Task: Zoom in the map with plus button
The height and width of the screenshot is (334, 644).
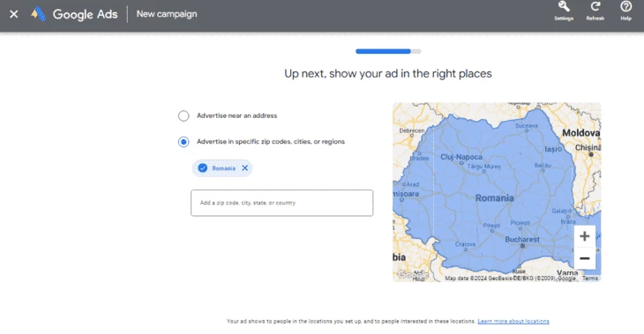Action: [x=584, y=236]
